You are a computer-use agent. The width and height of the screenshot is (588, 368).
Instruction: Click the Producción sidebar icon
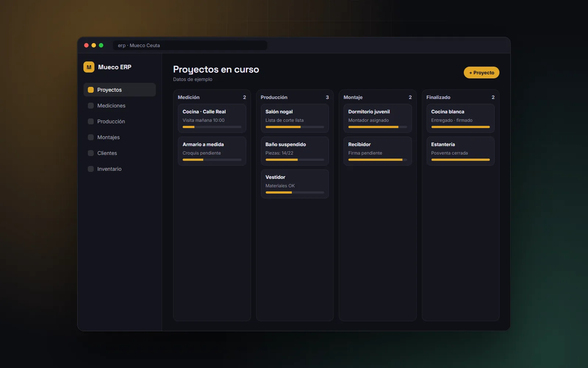click(91, 121)
